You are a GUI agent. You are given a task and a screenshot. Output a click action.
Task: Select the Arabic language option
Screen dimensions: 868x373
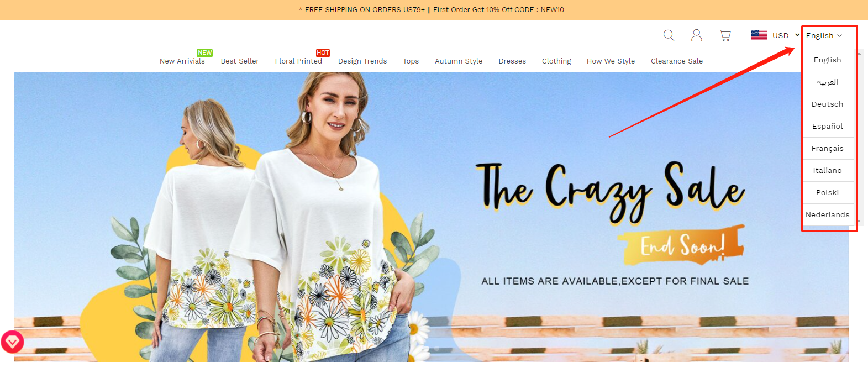coord(827,82)
